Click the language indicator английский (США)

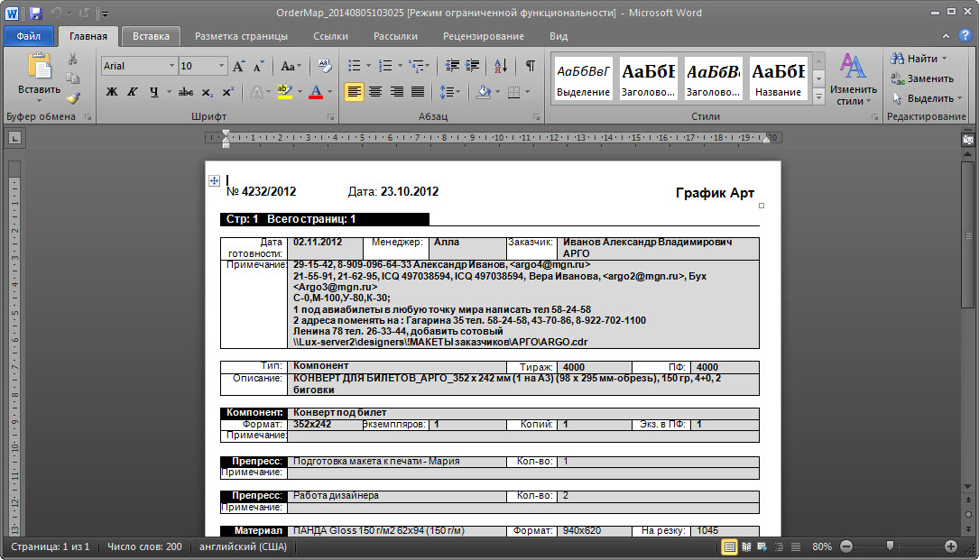(x=243, y=546)
